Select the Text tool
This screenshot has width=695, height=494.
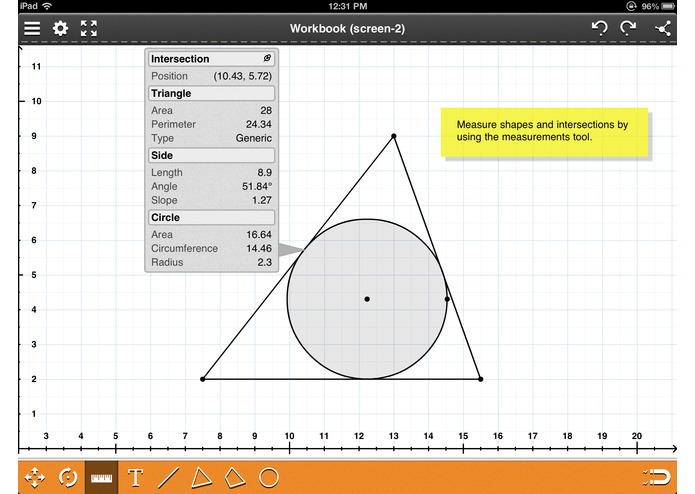(135, 478)
